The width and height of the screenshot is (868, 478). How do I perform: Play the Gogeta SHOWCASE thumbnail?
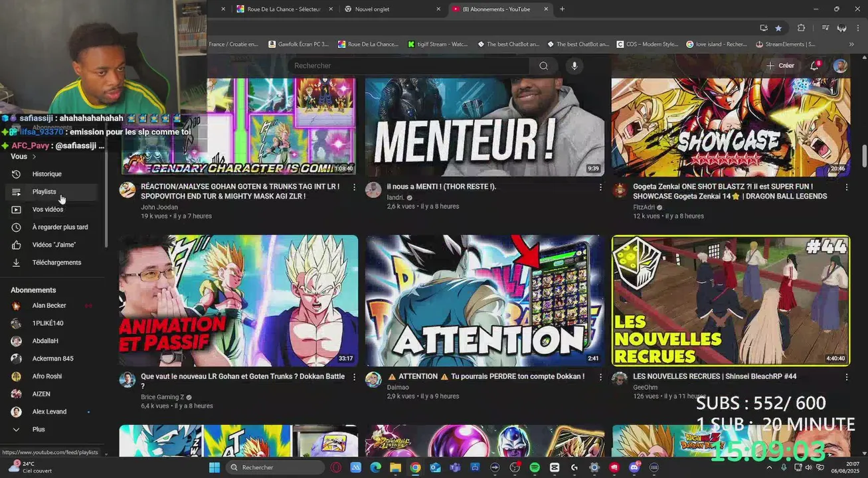[731, 126]
